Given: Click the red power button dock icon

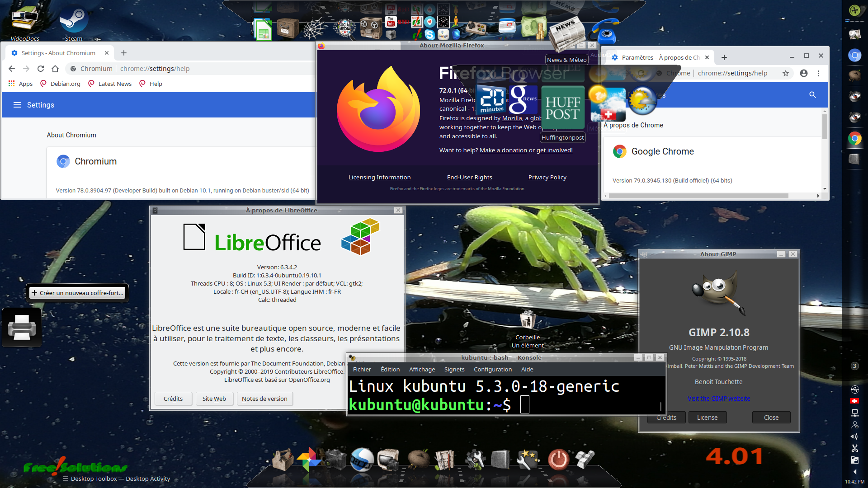Looking at the screenshot, I should (x=558, y=460).
